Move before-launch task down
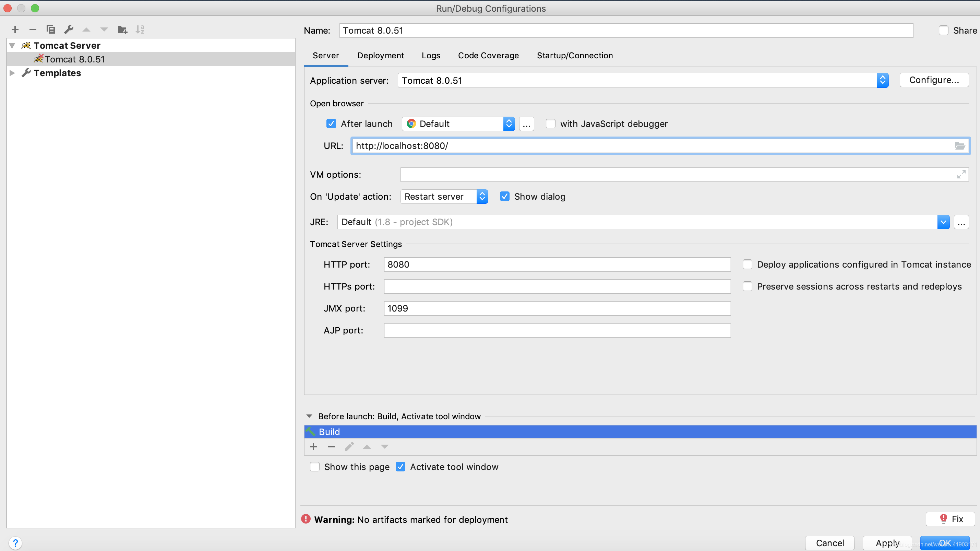The width and height of the screenshot is (980, 551). (385, 447)
